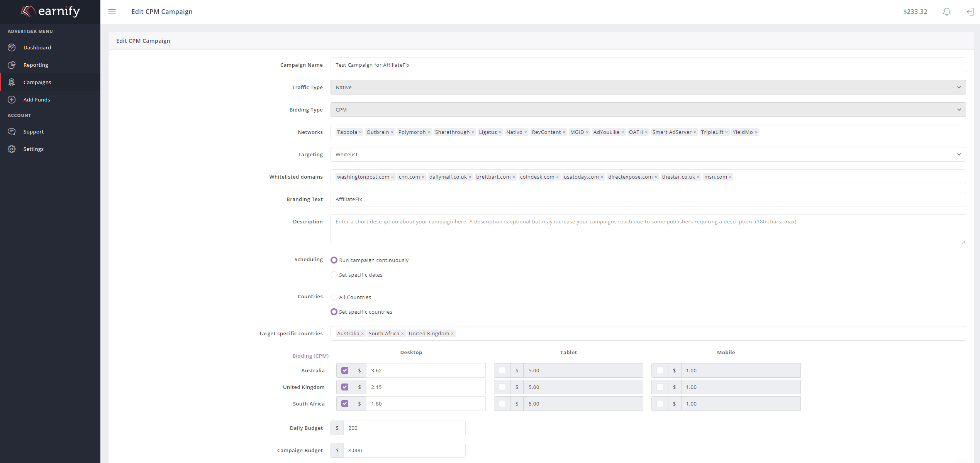Click the logout icon
Image resolution: width=980 pixels, height=463 pixels.
tap(970, 12)
